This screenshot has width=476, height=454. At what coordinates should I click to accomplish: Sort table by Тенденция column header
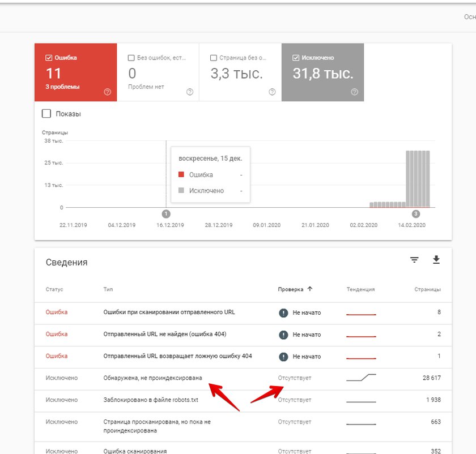360,289
